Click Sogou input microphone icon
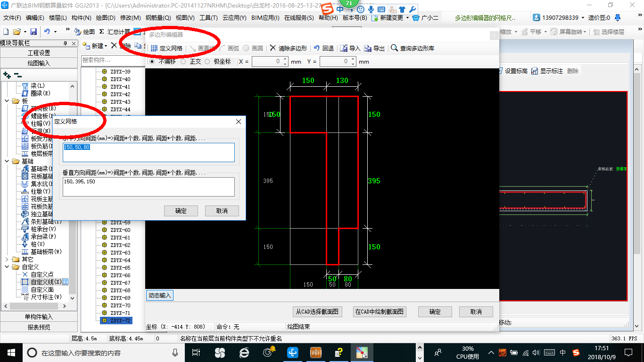This screenshot has width=644, height=362. (x=371, y=9)
